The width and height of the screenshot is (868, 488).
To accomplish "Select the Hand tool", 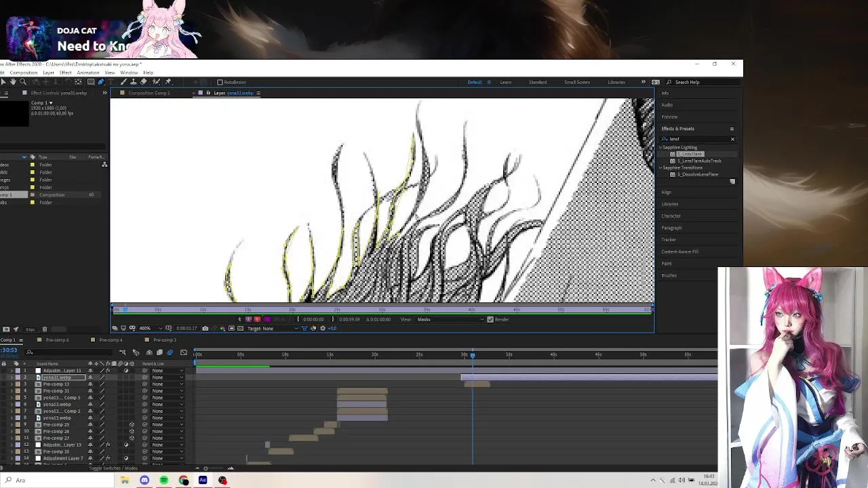I will [x=13, y=81].
